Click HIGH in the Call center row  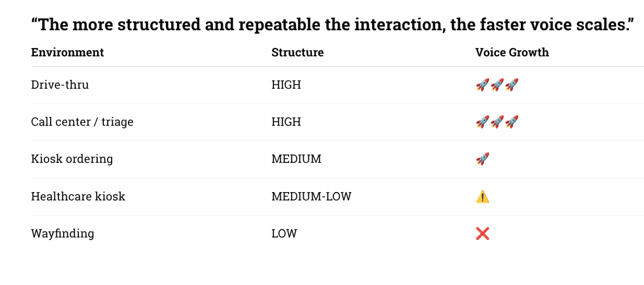coord(286,122)
